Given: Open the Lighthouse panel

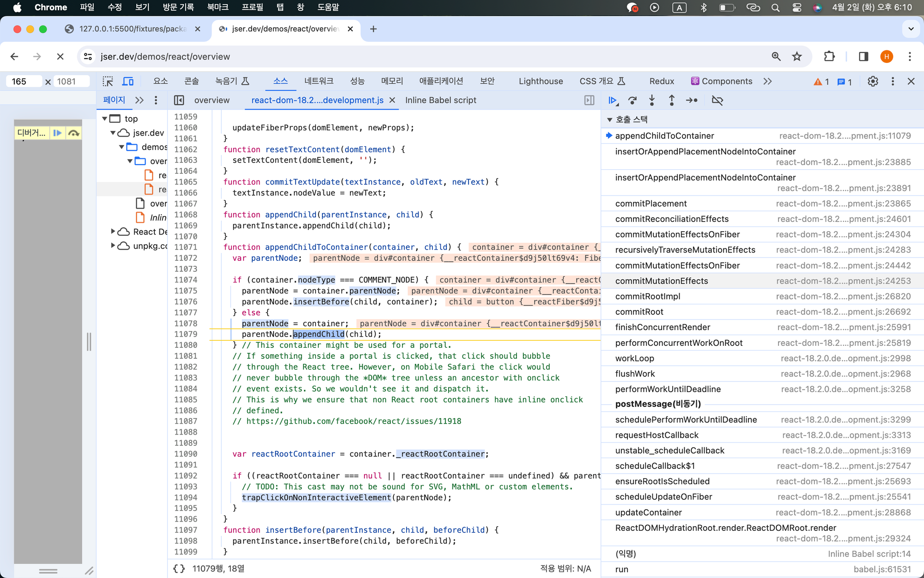Looking at the screenshot, I should [x=541, y=81].
